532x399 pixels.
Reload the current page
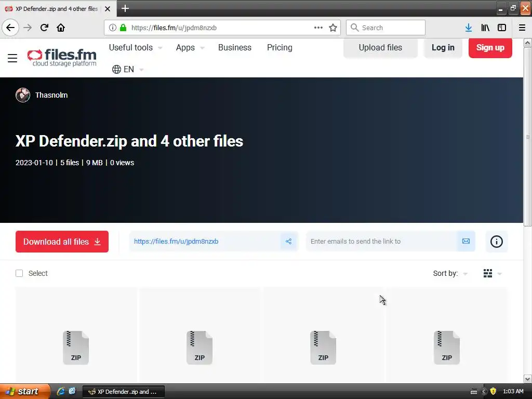[44, 28]
